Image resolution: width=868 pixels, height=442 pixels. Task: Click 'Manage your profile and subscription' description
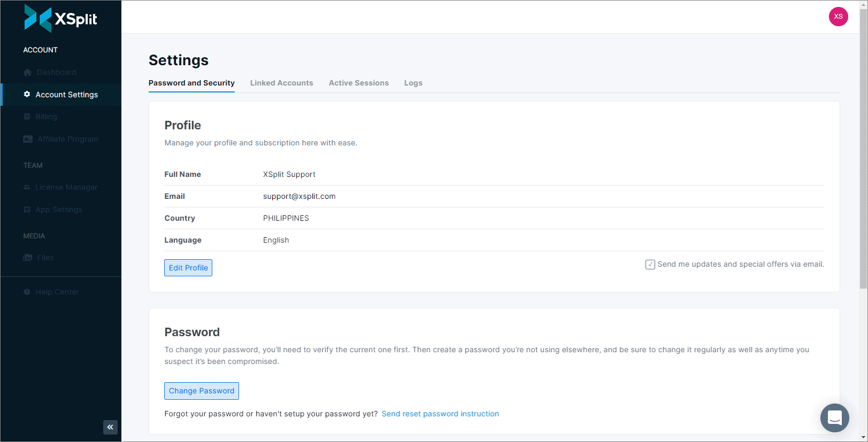pos(261,143)
